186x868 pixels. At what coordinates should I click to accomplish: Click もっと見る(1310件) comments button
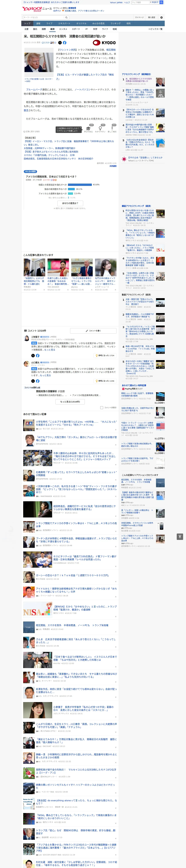pyautogui.click(x=70, y=401)
